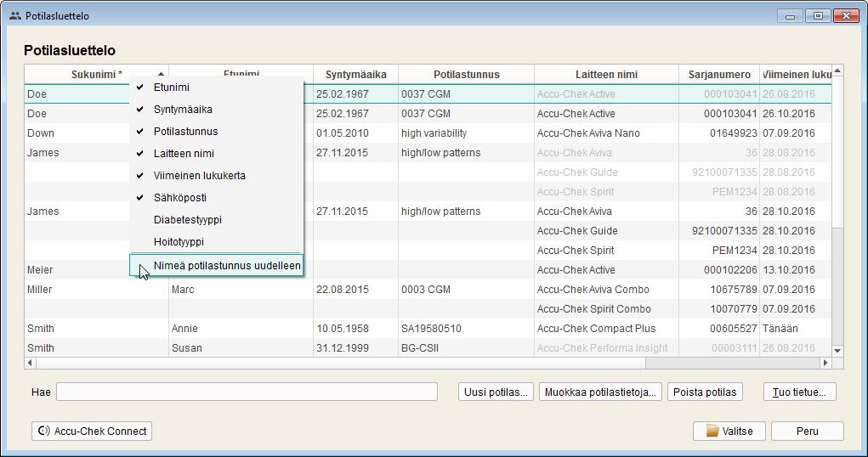Click into the Hae search field
Screen dimensions: 868x457
coord(247,392)
